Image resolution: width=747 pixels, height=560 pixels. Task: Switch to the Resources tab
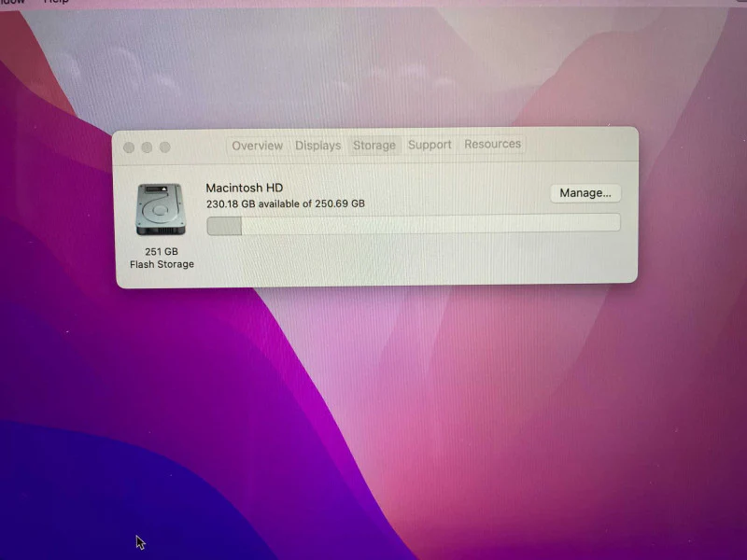click(493, 144)
